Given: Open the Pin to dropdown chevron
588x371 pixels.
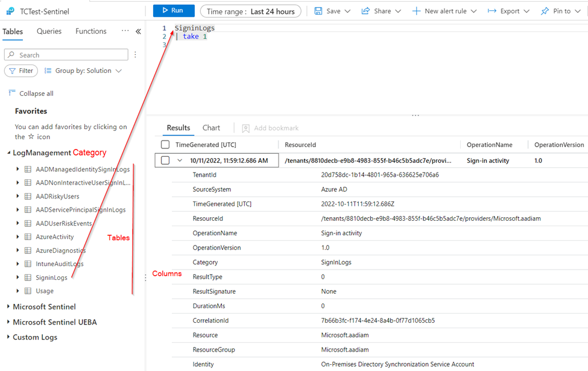Looking at the screenshot, I should (578, 11).
